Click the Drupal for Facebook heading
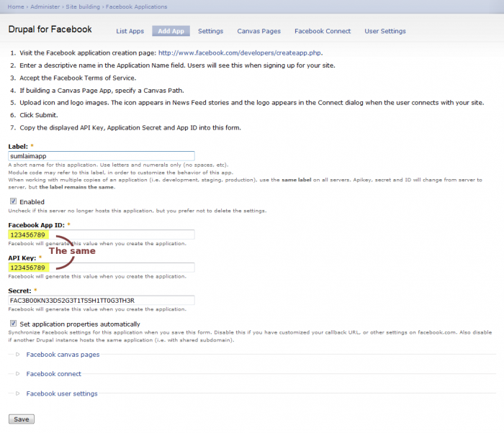 click(50, 29)
